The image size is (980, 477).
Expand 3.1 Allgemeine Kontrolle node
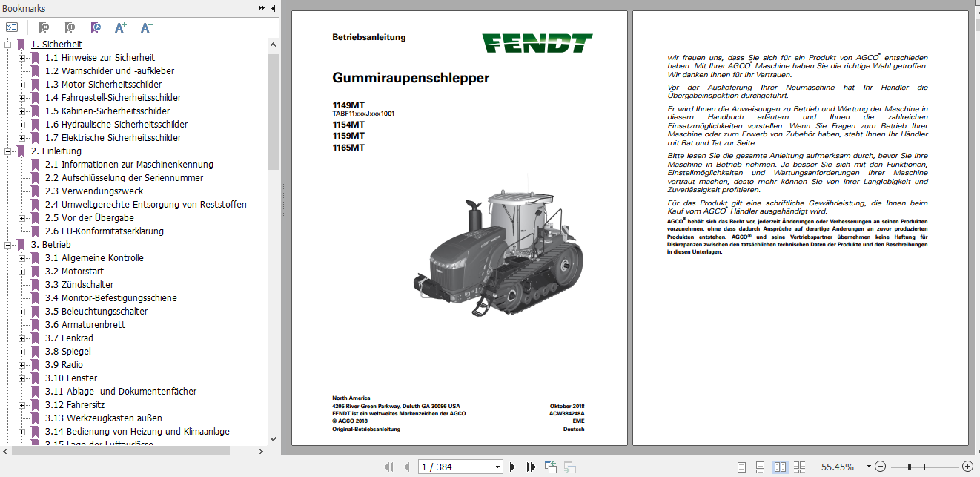(x=22, y=257)
